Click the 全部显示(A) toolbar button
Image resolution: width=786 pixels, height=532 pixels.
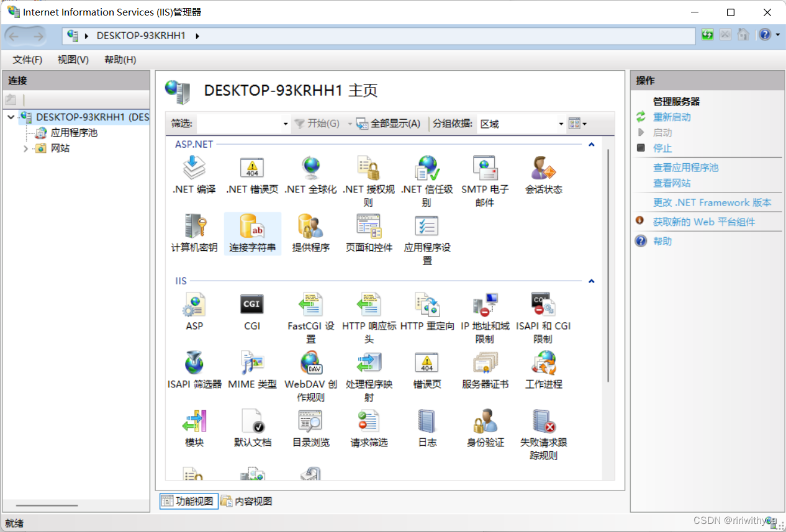[x=389, y=124]
